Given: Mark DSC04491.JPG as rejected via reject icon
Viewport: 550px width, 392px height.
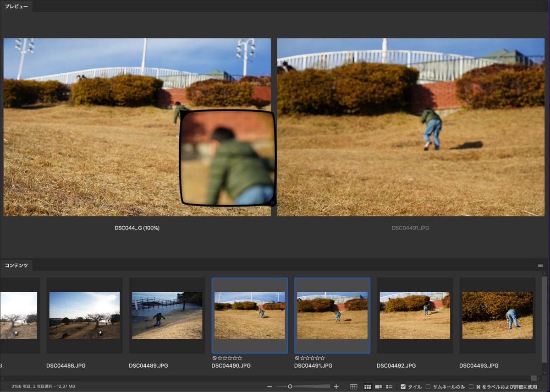Looking at the screenshot, I should click(297, 358).
